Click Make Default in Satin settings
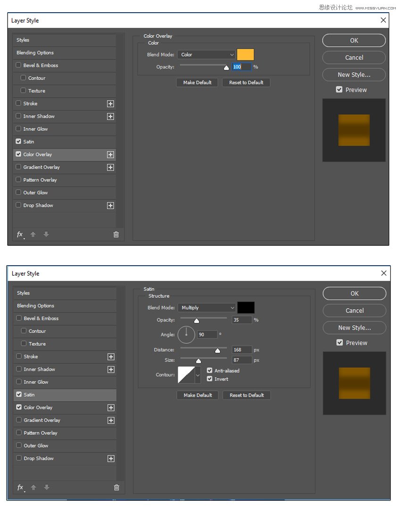The width and height of the screenshot is (401, 532). click(x=198, y=395)
